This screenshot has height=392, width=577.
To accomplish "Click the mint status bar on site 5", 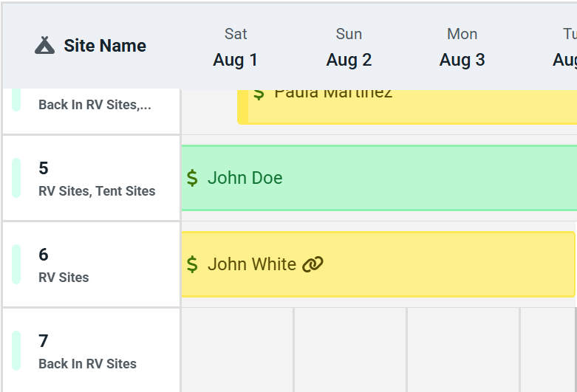I will pos(16,178).
